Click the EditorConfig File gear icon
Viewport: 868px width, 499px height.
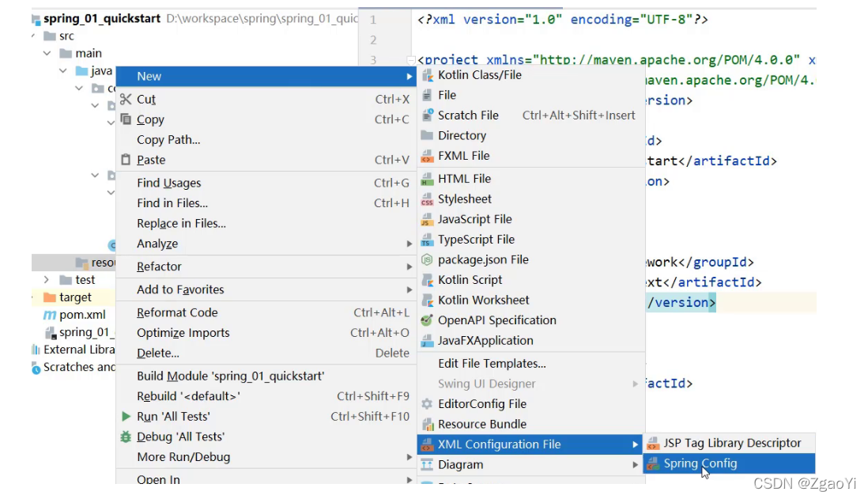click(x=427, y=404)
